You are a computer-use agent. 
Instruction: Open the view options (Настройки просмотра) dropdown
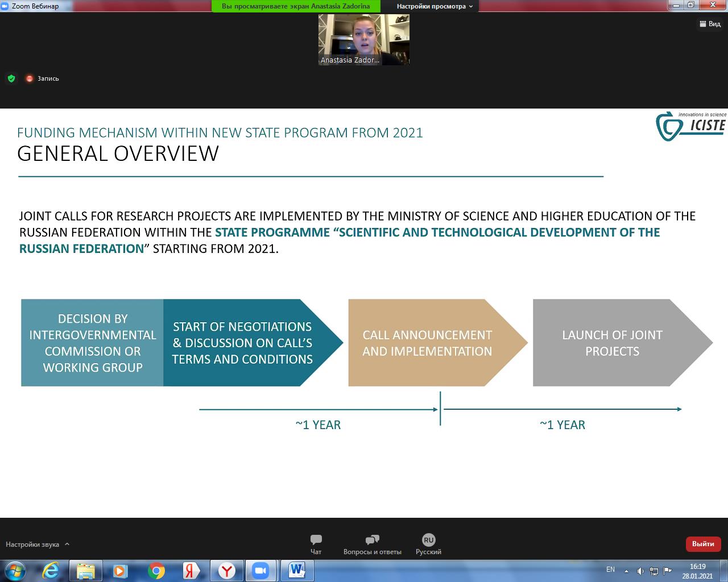pyautogui.click(x=435, y=6)
